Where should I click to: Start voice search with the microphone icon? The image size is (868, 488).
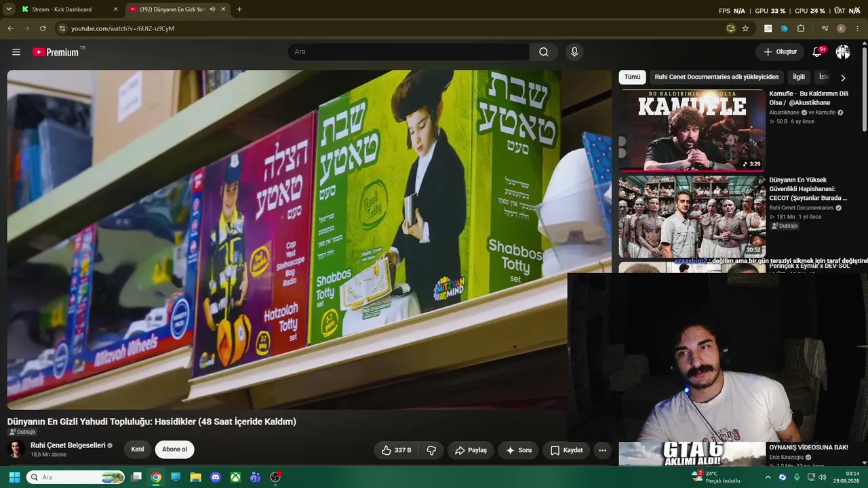pyautogui.click(x=574, y=52)
